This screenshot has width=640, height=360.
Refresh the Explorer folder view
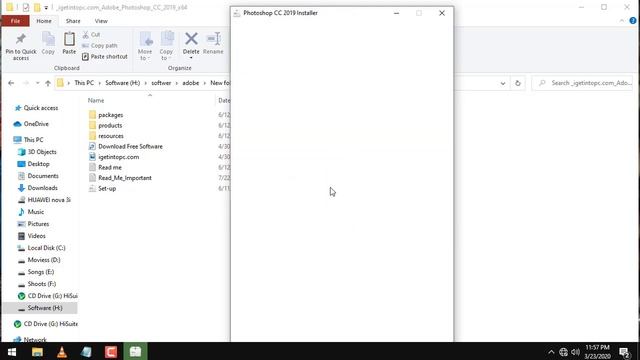(x=518, y=83)
